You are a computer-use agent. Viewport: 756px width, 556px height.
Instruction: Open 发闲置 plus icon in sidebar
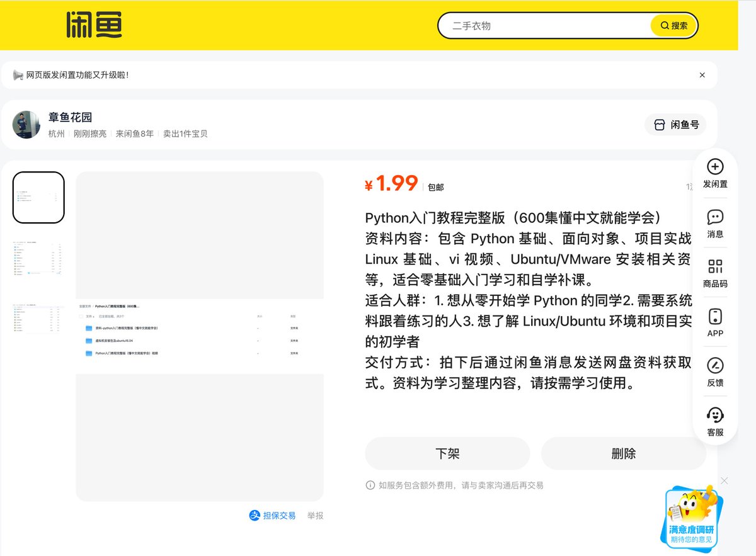coord(715,167)
